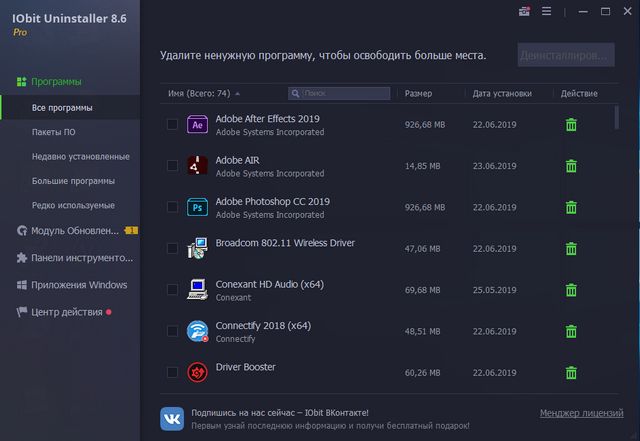Click the trash icon for Adobe After Effects 2019
The image size is (640, 441).
point(571,125)
